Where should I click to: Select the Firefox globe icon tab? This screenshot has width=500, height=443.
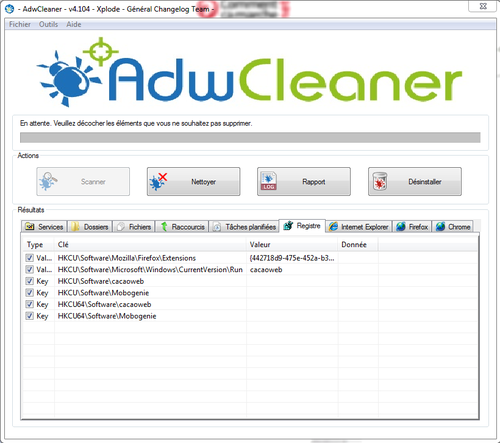pyautogui.click(x=401, y=227)
